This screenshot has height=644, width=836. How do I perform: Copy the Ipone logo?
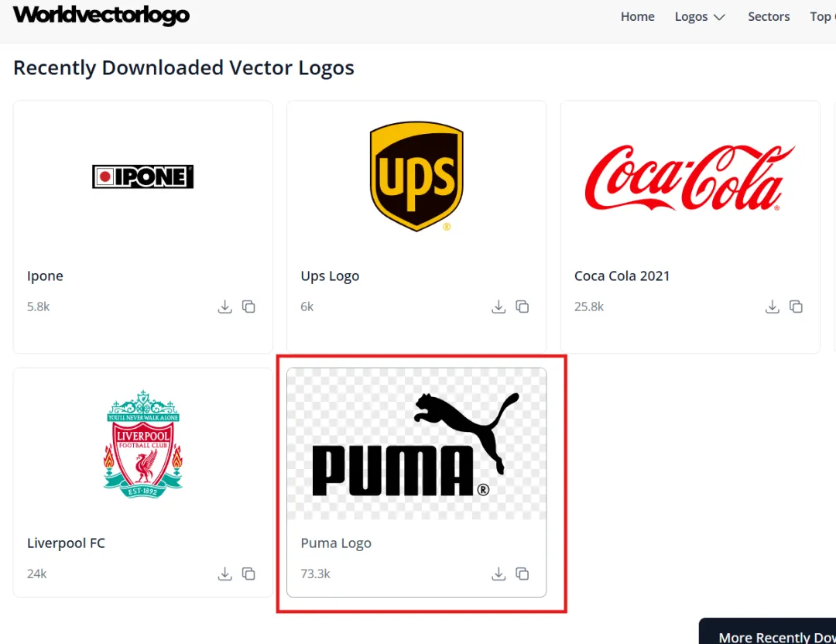248,307
